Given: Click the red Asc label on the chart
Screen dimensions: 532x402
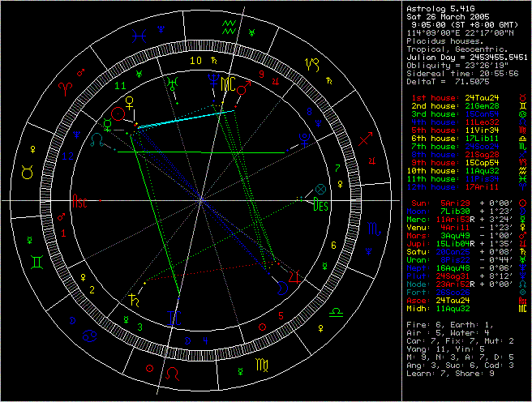Looking at the screenshot, I should coord(79,201).
